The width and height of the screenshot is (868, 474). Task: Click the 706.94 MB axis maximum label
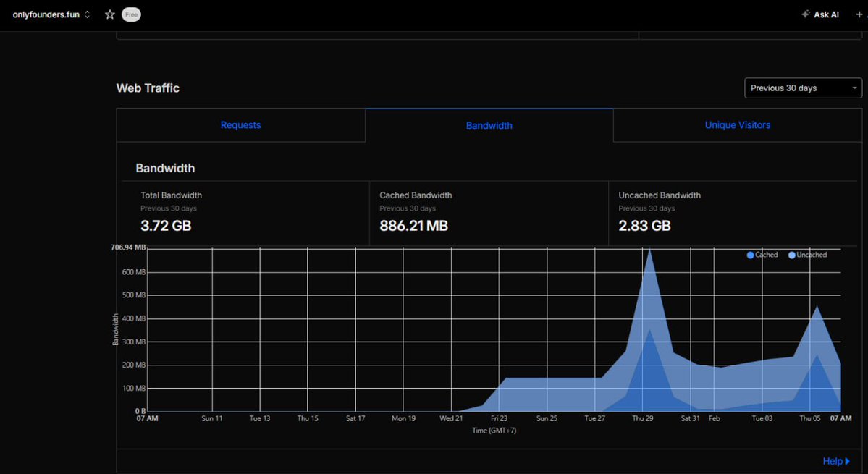(128, 247)
